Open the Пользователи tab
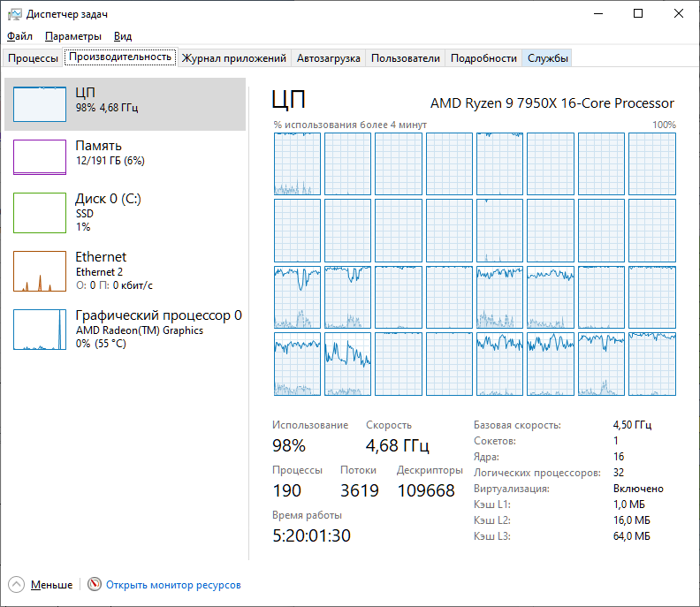Screen dimensions: 700x607 [405, 58]
